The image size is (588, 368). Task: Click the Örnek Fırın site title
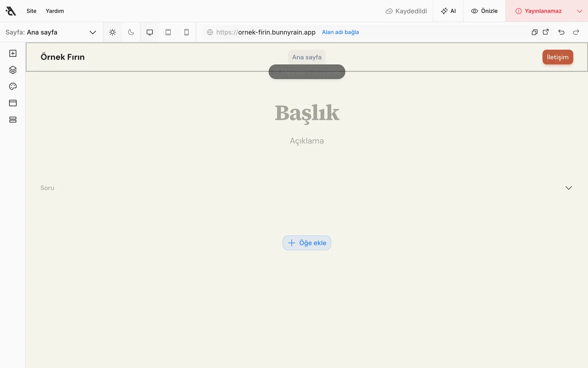62,57
